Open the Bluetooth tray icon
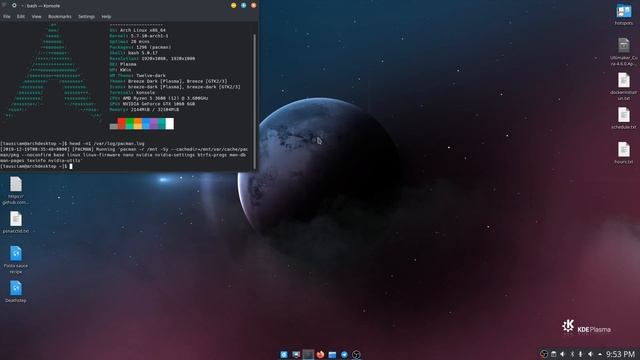640x360 pixels. [x=572, y=354]
